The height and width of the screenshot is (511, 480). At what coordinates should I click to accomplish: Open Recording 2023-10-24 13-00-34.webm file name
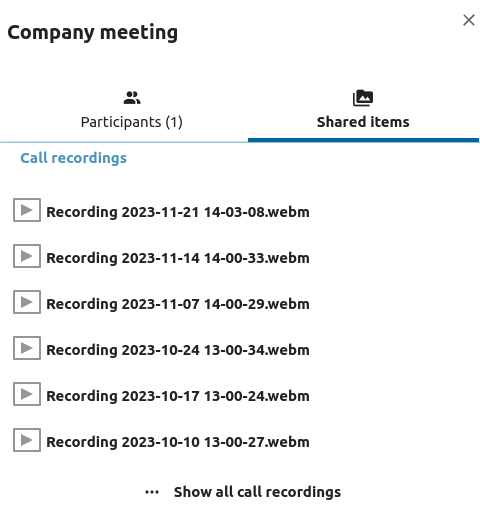click(x=178, y=350)
